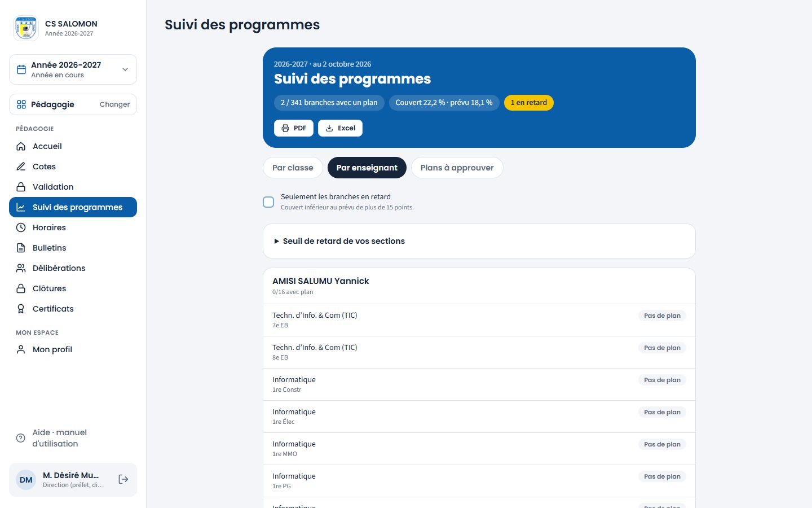Click the Mon profil person icon
This screenshot has width=812, height=508.
coord(21,349)
